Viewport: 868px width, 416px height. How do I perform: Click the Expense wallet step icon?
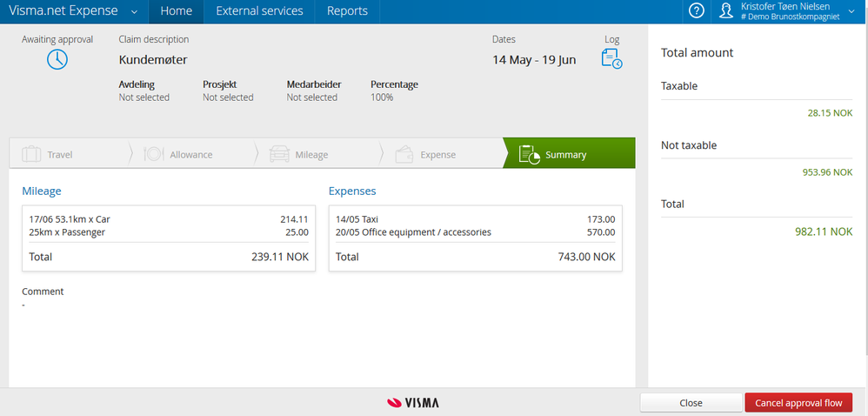(x=404, y=154)
